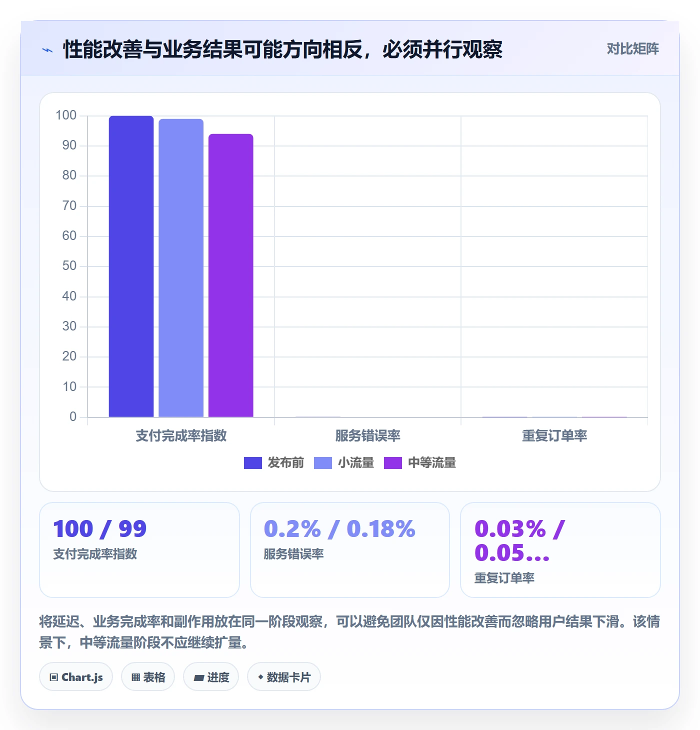The image size is (700, 730).
Task: Click the x-axis label 重复订单率 under the chart
Action: point(554,435)
